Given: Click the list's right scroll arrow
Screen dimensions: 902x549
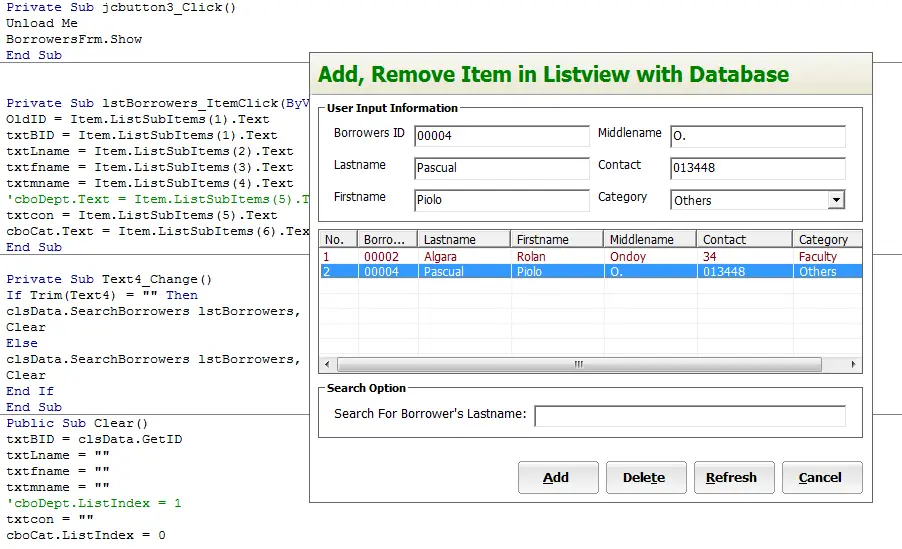Looking at the screenshot, I should [854, 364].
